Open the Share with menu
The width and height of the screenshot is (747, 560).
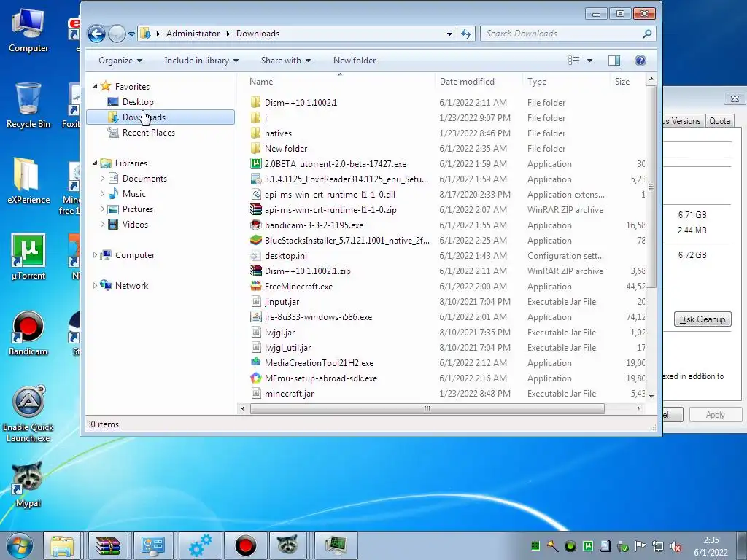286,61
